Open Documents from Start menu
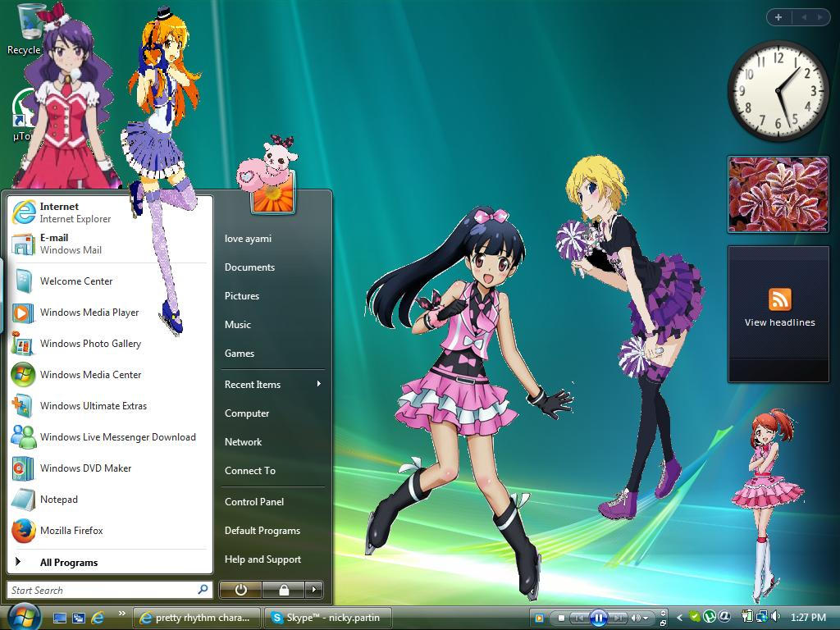The image size is (840, 630). coord(249,267)
